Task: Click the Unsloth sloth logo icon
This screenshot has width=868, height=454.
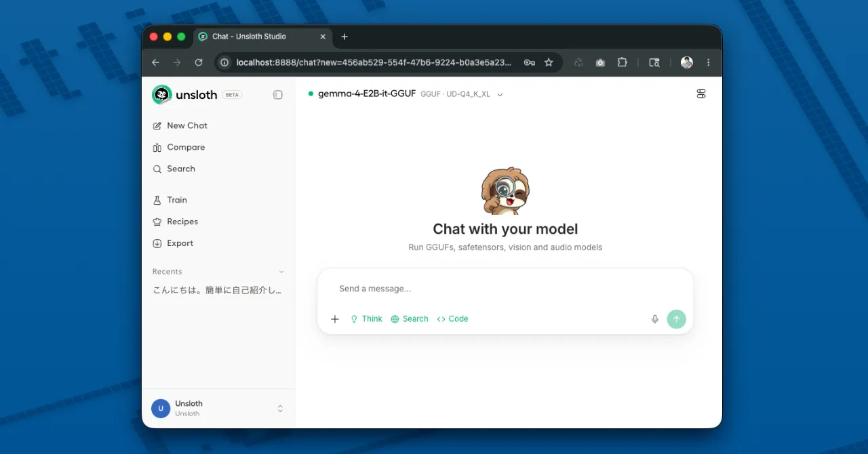Action: [x=161, y=95]
